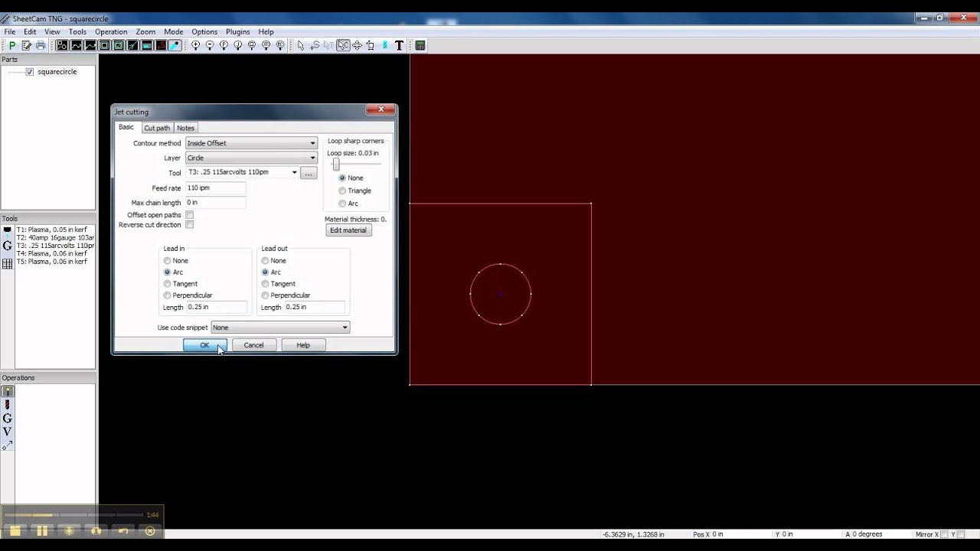Image resolution: width=980 pixels, height=551 pixels.
Task: Click the Max chain length field
Action: 215,203
